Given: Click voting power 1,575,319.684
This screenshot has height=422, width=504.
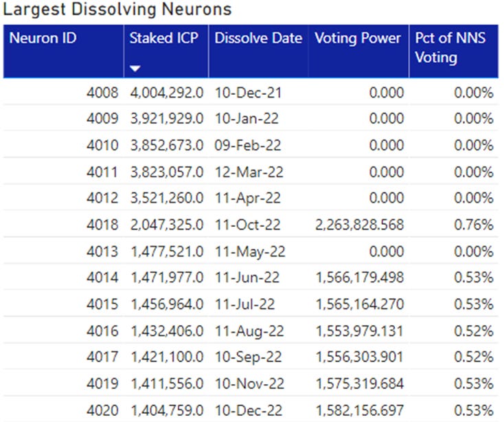Looking at the screenshot, I should 360,384.
